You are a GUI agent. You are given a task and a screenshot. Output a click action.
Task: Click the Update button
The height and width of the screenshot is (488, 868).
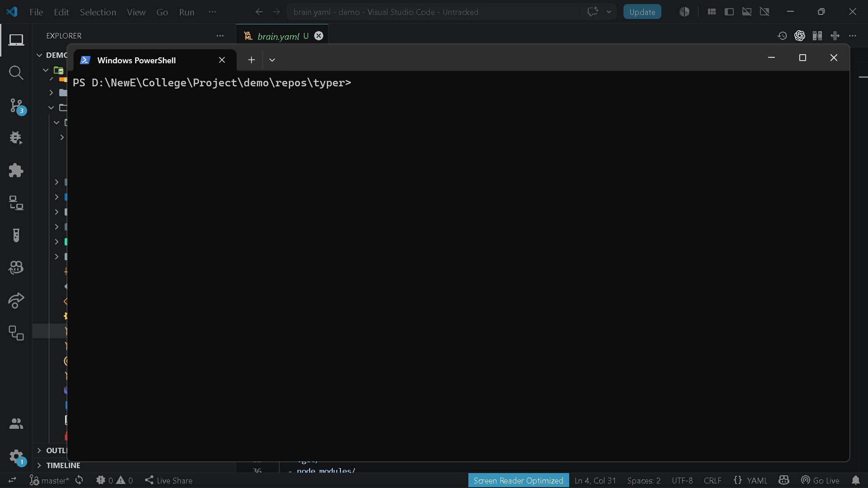(642, 12)
